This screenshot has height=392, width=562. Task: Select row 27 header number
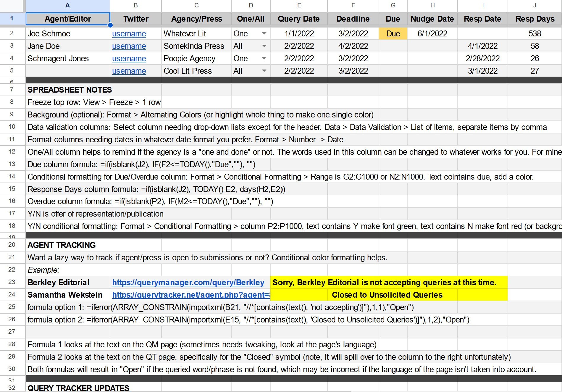(x=12, y=332)
